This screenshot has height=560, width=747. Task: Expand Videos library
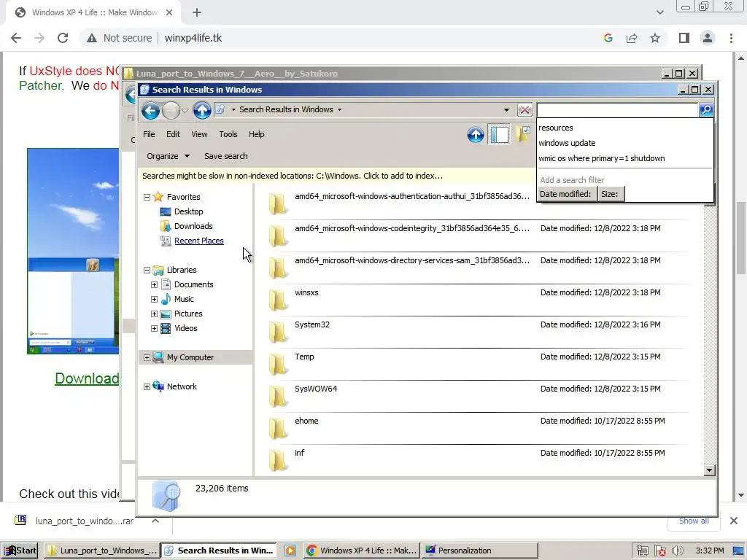point(154,329)
